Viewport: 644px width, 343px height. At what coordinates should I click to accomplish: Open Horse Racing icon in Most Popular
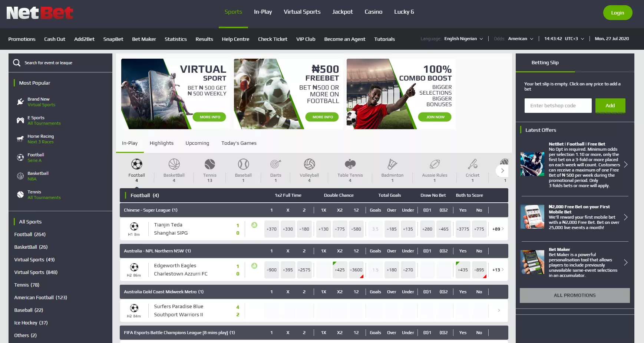[x=20, y=139]
